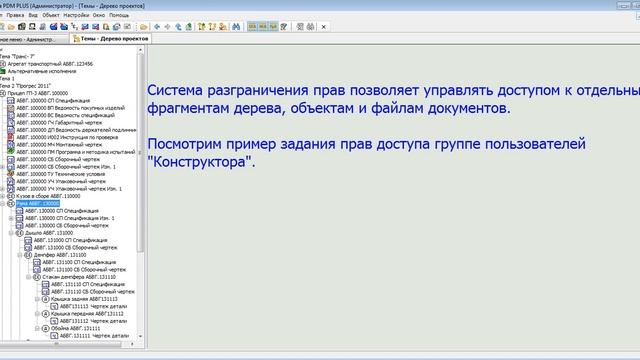Click the X icon at the toolbar end
Screen dimensions: 640x360
click(324, 27)
